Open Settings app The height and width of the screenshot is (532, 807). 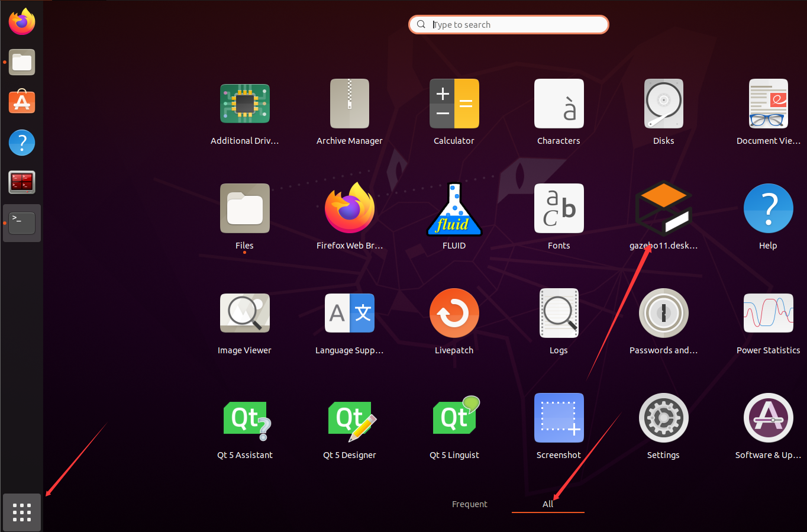664,418
